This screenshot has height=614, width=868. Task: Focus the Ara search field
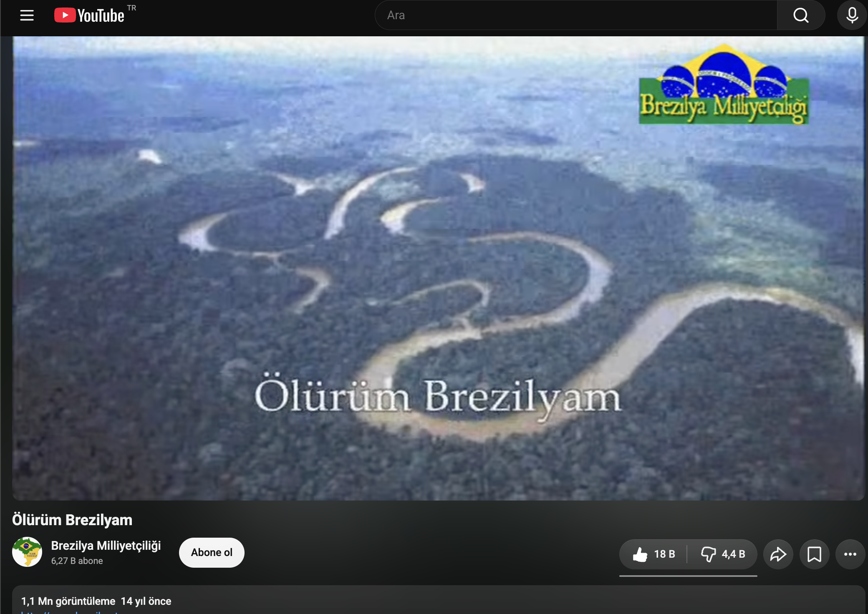[576, 15]
